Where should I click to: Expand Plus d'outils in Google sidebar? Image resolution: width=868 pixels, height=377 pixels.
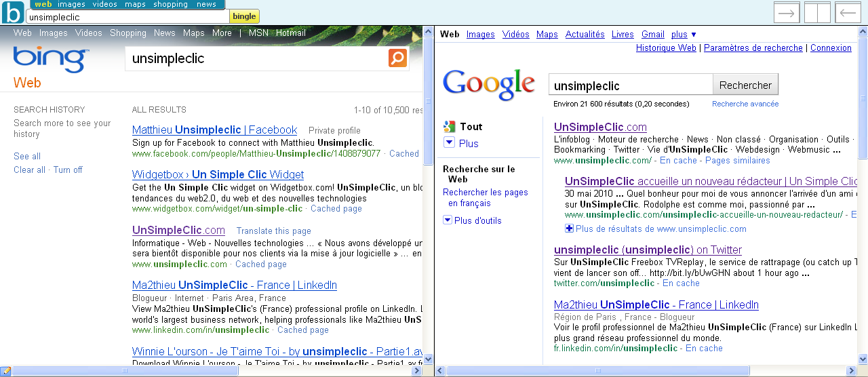tap(448, 220)
